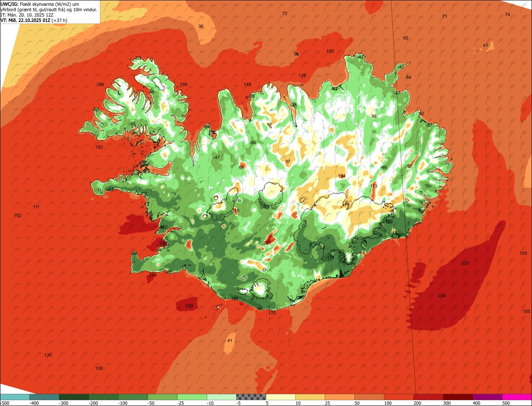Pick the legend swatch between -500 and -400
The image size is (532, 406).
click(x=15, y=397)
